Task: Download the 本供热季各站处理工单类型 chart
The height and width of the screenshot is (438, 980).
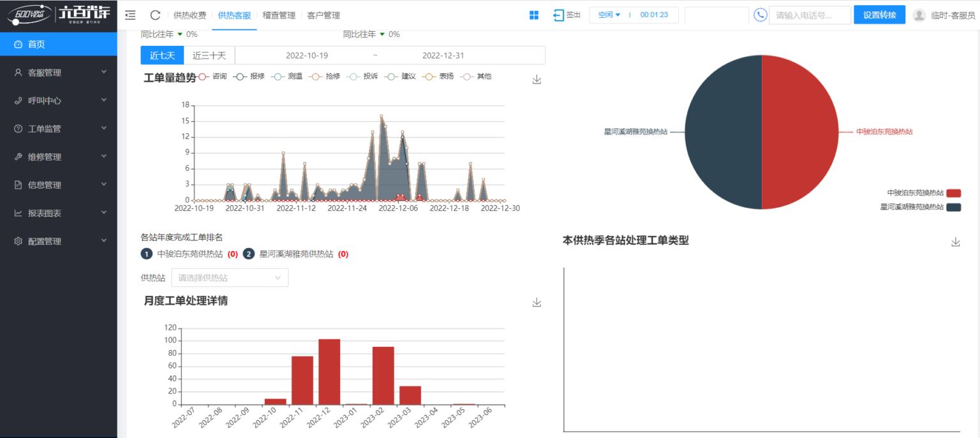Action: [x=955, y=242]
